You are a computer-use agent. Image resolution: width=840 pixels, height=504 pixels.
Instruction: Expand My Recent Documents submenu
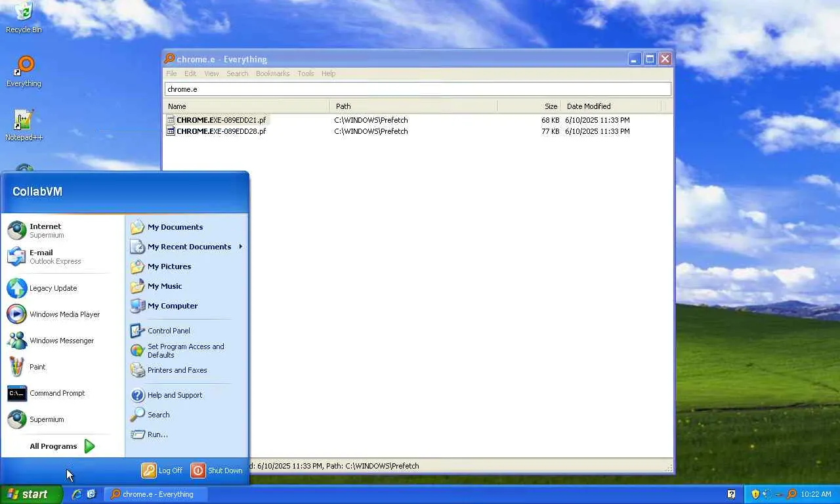pyautogui.click(x=186, y=247)
